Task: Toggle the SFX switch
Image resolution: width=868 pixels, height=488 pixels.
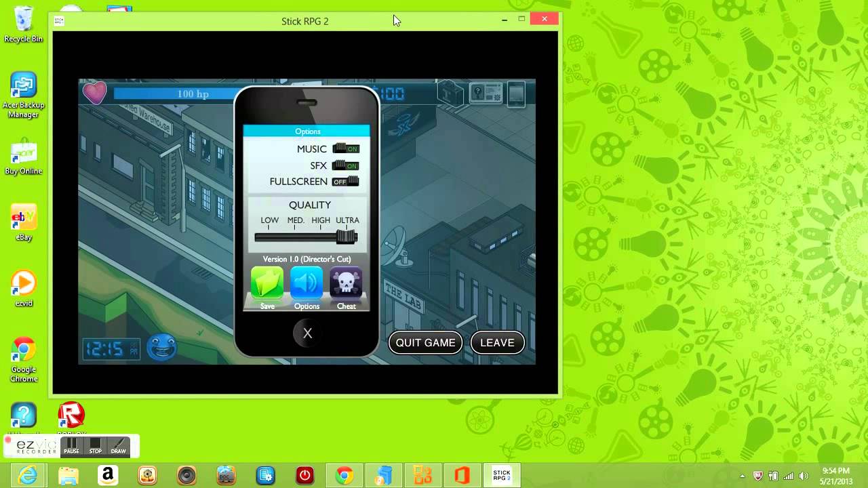Action: tap(346, 165)
